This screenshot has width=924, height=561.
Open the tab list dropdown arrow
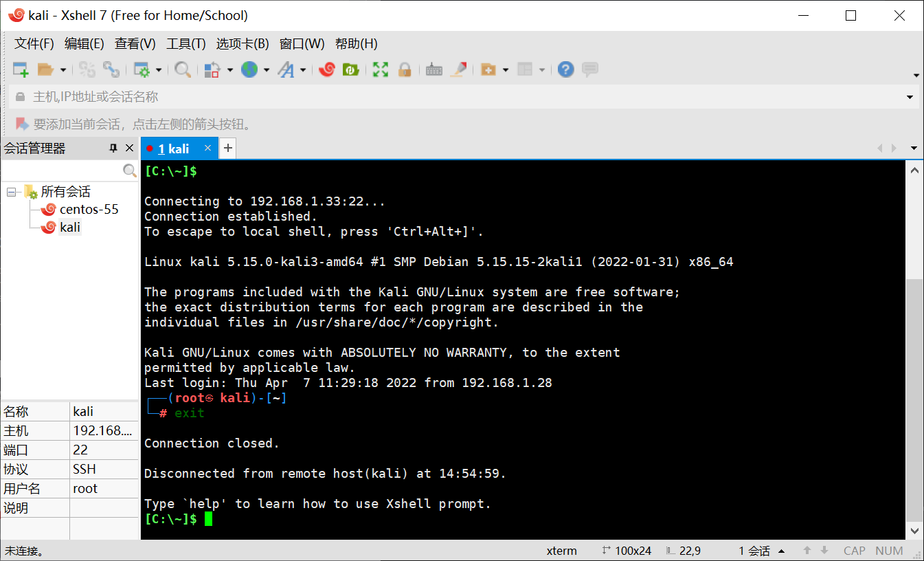coord(914,148)
